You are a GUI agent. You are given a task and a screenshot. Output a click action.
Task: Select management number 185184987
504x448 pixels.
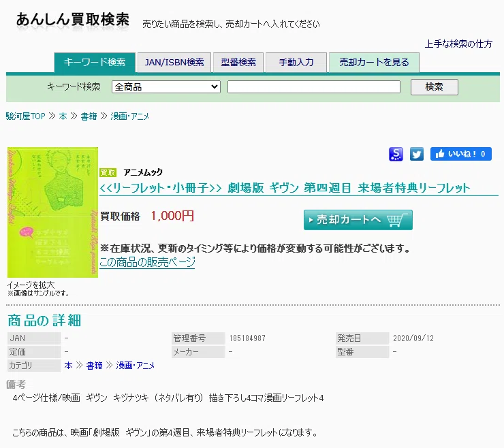(247, 338)
